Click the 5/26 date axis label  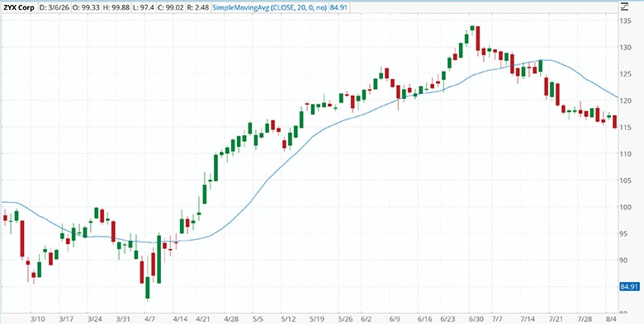click(x=345, y=319)
